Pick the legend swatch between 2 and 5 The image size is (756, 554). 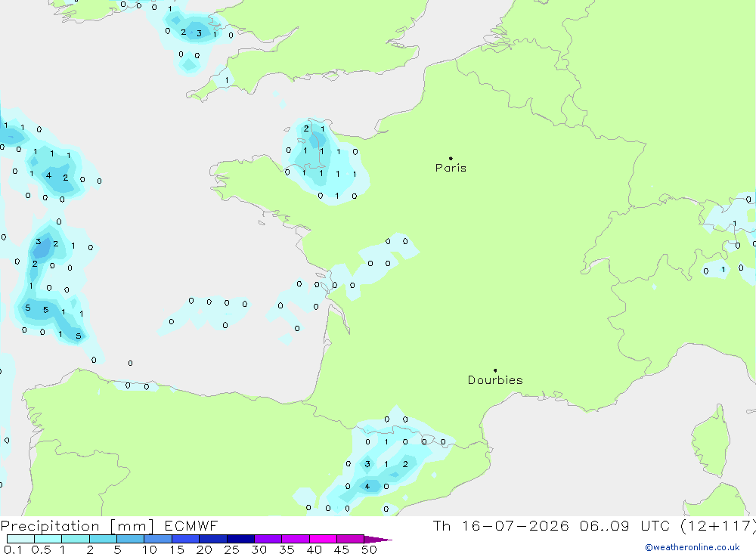click(x=103, y=539)
